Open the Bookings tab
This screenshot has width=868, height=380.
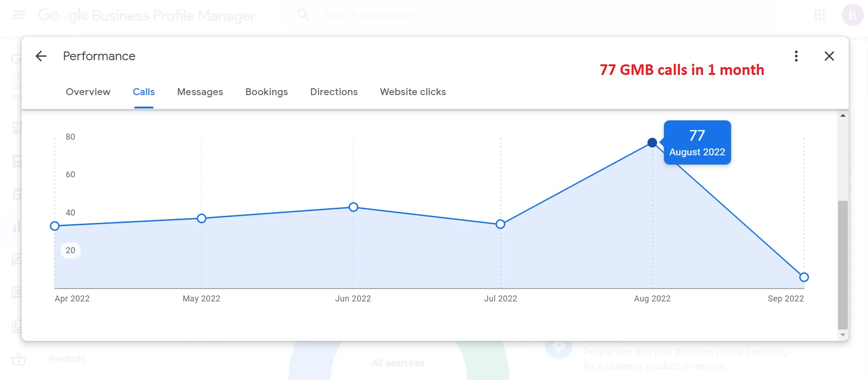(x=267, y=92)
